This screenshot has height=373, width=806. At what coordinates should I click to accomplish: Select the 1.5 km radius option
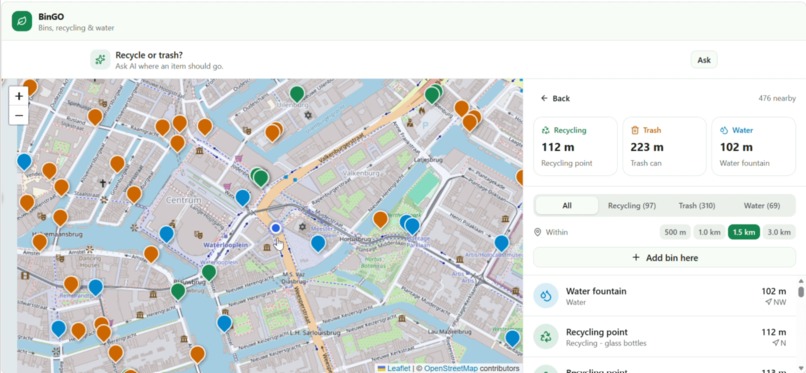coord(743,232)
